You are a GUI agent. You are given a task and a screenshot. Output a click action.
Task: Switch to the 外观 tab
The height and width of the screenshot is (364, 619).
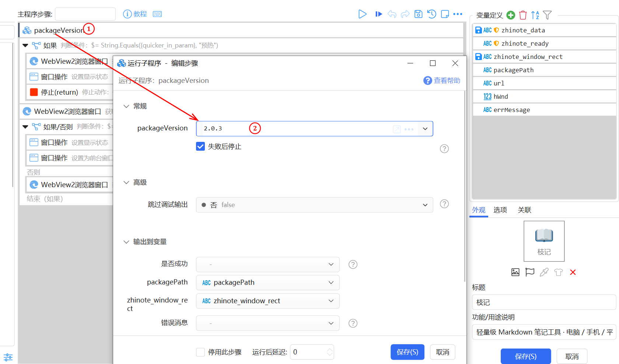[479, 210]
